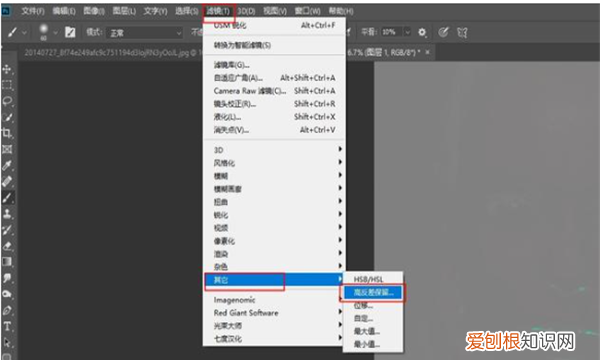Screen dimensions: 600x360
Task: Expand the Imagenomic plugin submenu
Action: coord(274,300)
